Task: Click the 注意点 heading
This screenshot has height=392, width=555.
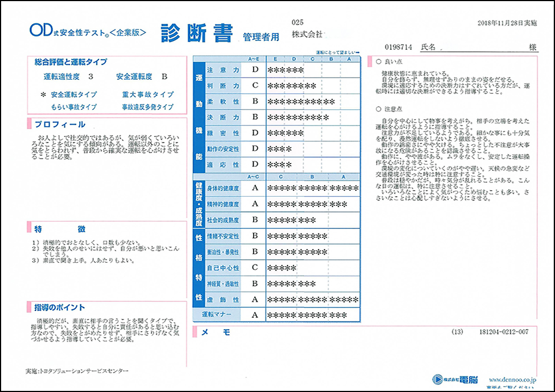Action: tap(389, 109)
